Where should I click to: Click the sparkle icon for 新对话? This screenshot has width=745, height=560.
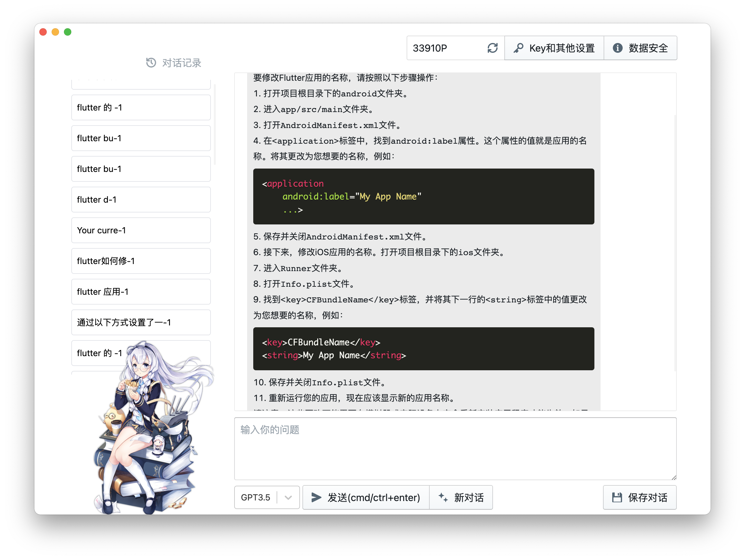443,497
